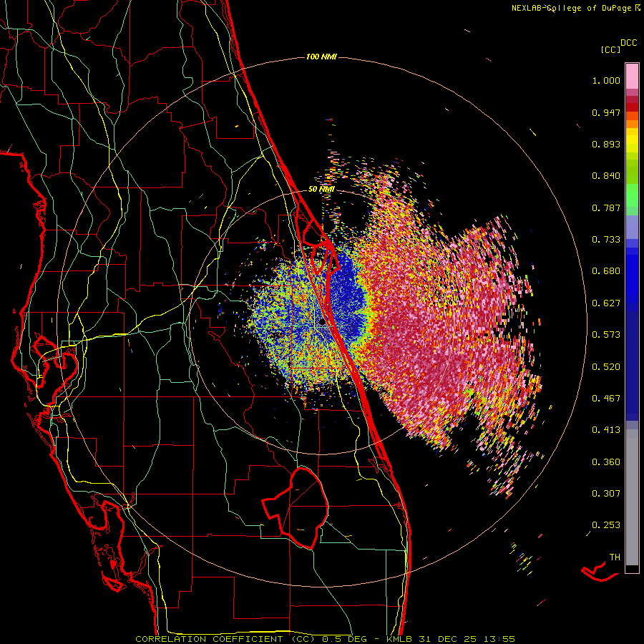Click the 0.307 scale value
Screen dimensions: 644x644
coord(606,494)
